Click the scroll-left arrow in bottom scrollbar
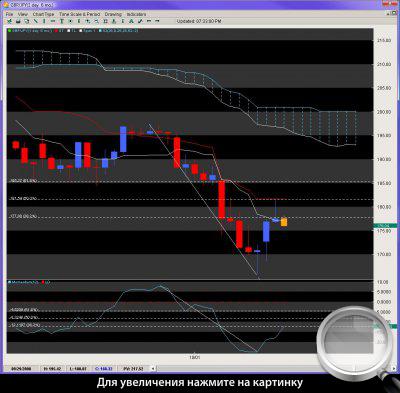 (x=153, y=369)
